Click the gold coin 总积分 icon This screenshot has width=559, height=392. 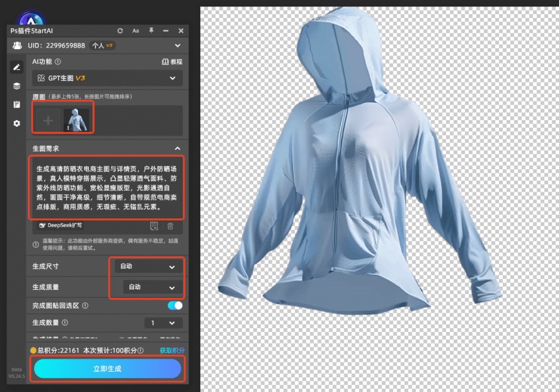pos(33,351)
